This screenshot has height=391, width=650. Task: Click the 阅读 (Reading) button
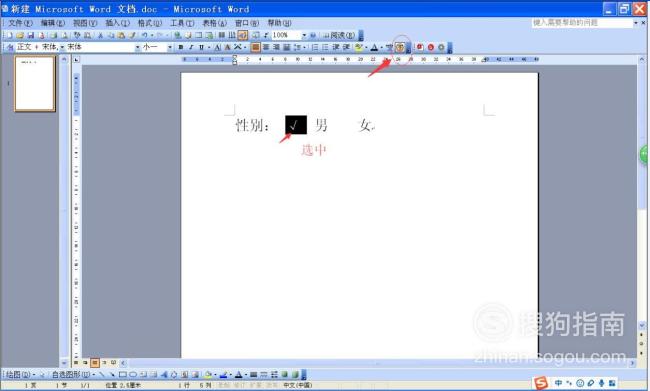point(339,35)
